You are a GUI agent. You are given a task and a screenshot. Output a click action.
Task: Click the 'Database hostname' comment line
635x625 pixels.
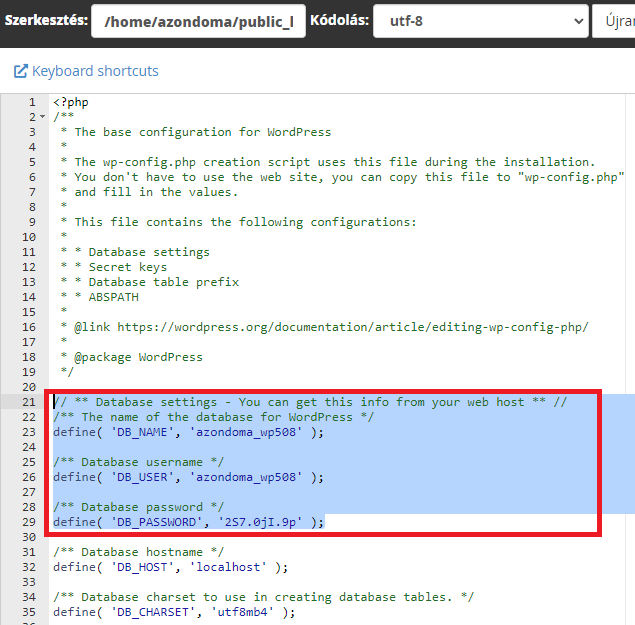[141, 552]
